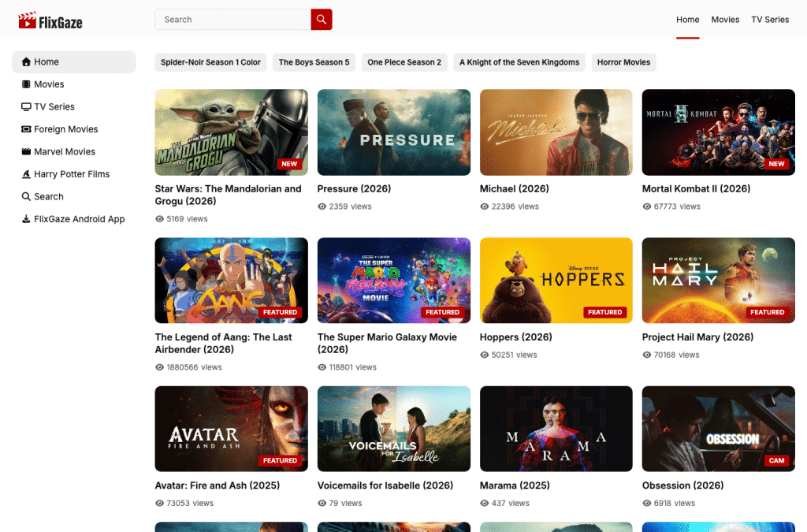Select Foreign Movies in the sidebar
This screenshot has width=807, height=532.
73,129
